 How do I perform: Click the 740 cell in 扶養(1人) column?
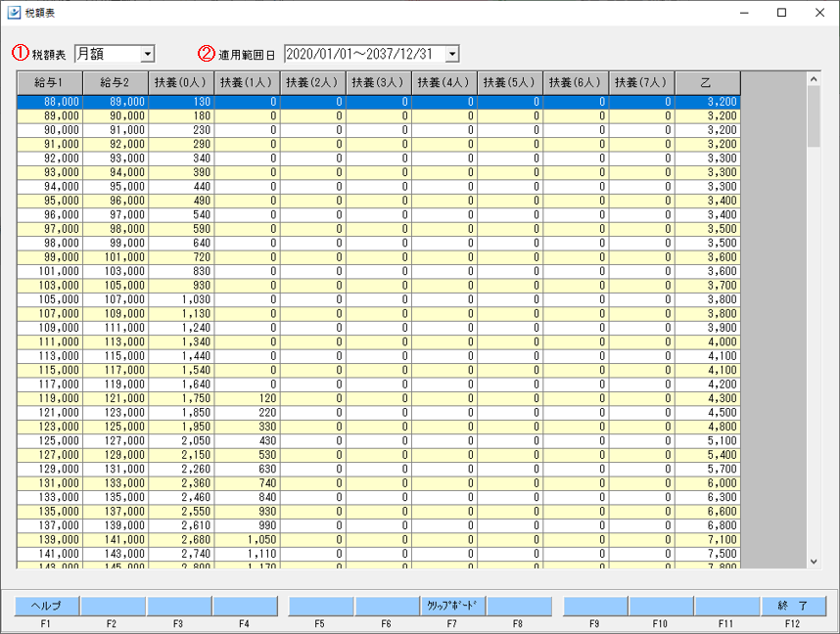pos(247,483)
